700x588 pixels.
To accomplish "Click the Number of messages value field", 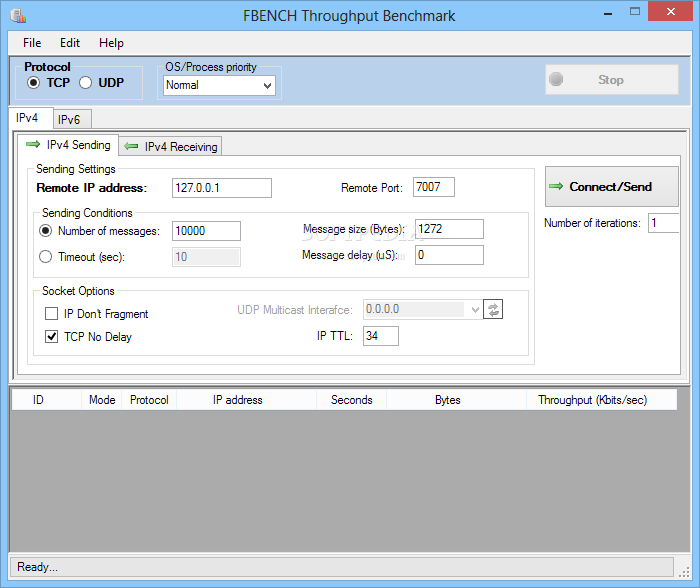I will [x=206, y=231].
